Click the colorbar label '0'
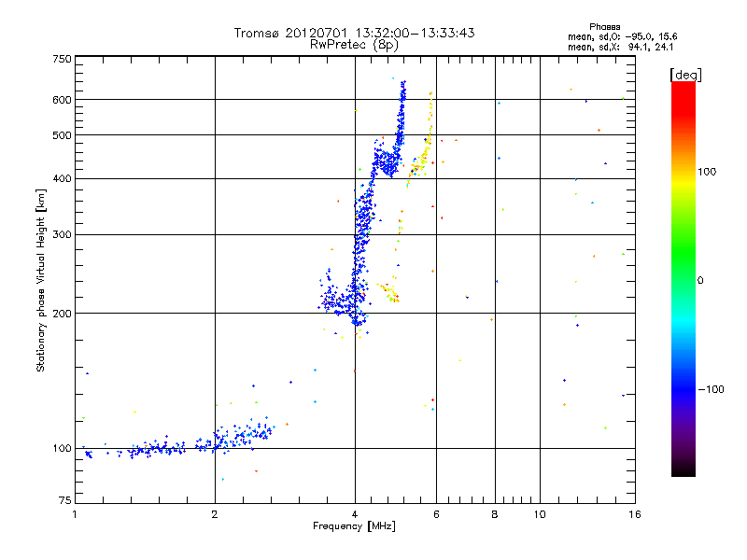 pos(700,281)
